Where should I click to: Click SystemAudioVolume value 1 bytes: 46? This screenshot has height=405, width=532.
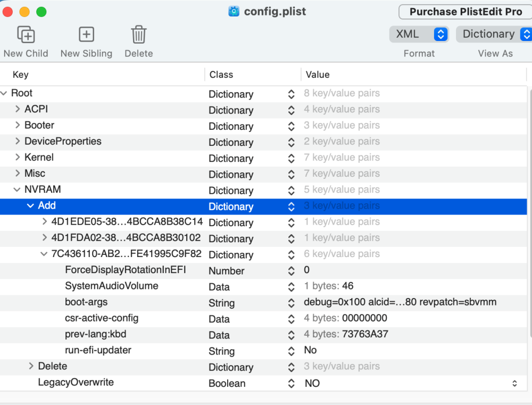tap(328, 285)
